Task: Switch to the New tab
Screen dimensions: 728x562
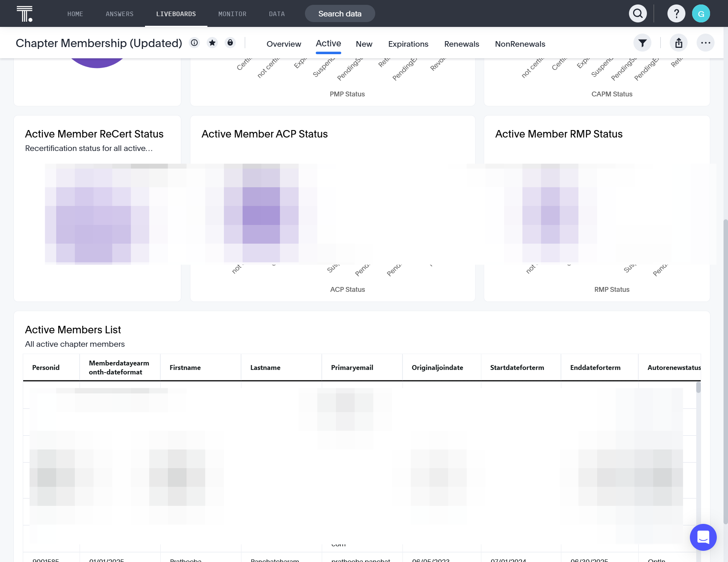Action: 364,44
